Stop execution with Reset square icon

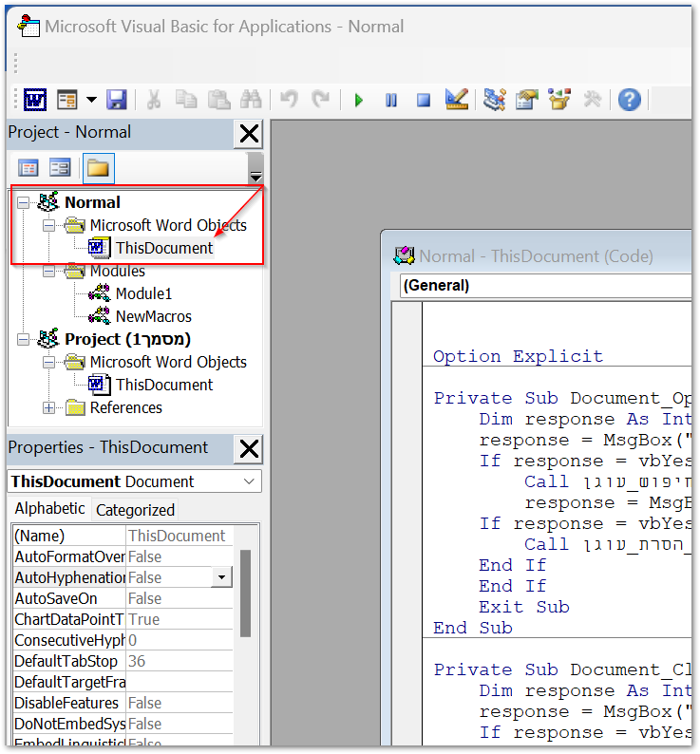(x=424, y=101)
